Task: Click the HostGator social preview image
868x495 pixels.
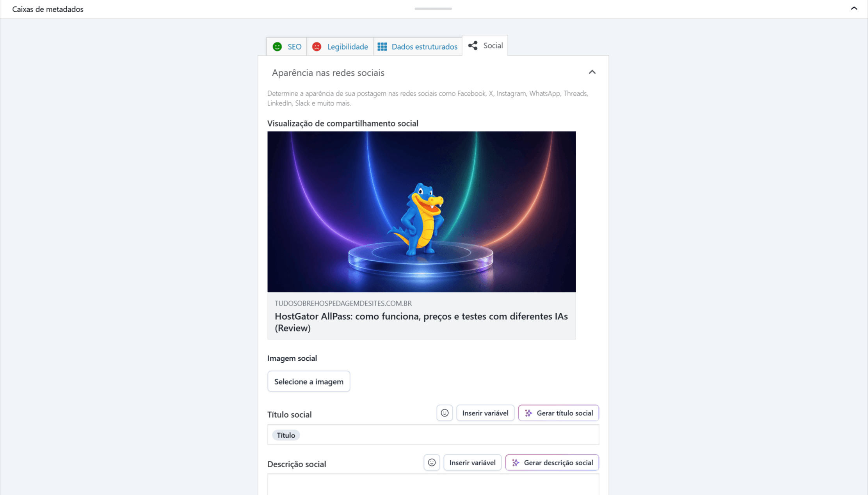Action: pos(422,212)
